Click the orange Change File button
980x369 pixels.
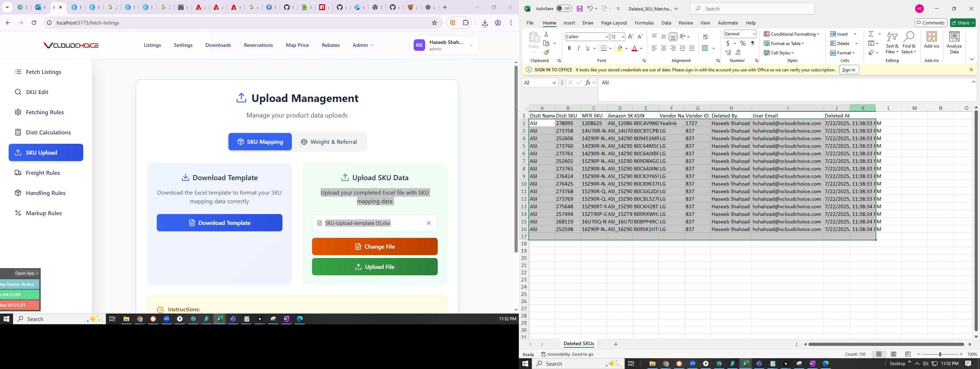tap(375, 246)
